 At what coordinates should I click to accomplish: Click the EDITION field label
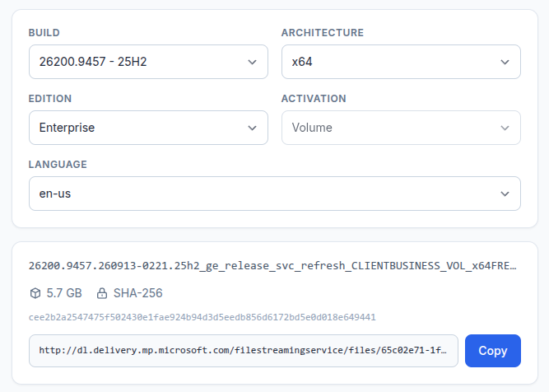pyautogui.click(x=50, y=99)
